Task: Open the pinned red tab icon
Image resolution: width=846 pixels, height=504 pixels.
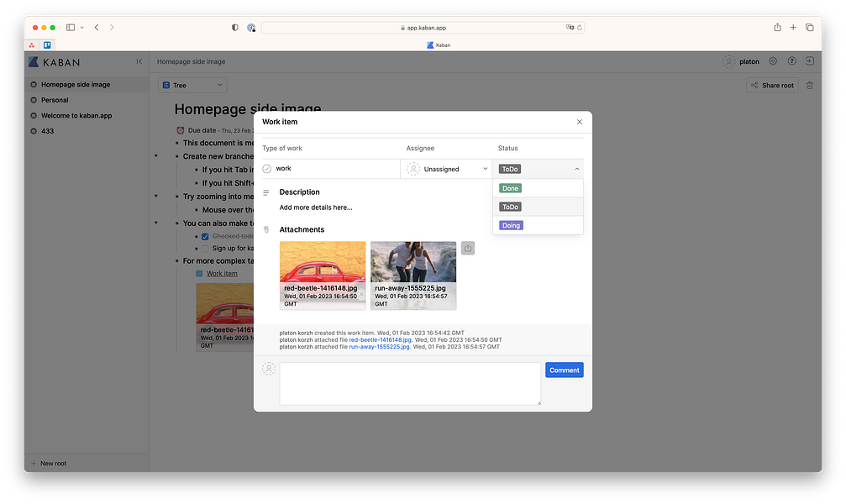Action: (32, 45)
